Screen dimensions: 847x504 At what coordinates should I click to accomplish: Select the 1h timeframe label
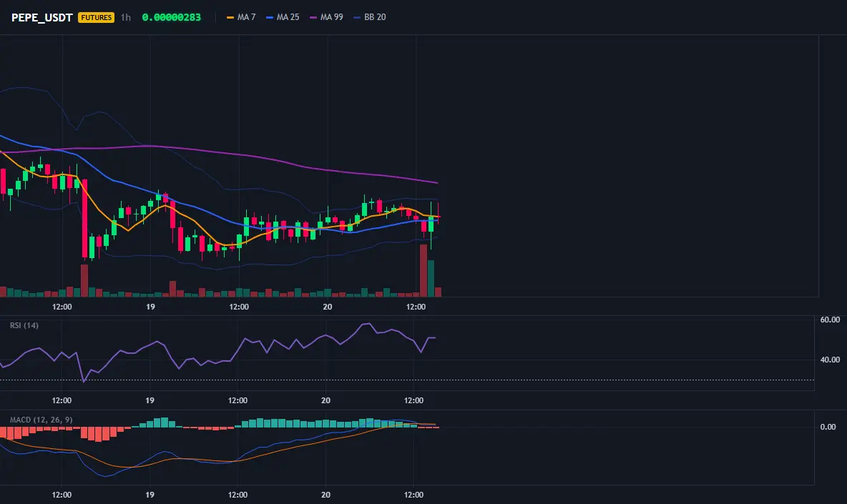[126, 17]
